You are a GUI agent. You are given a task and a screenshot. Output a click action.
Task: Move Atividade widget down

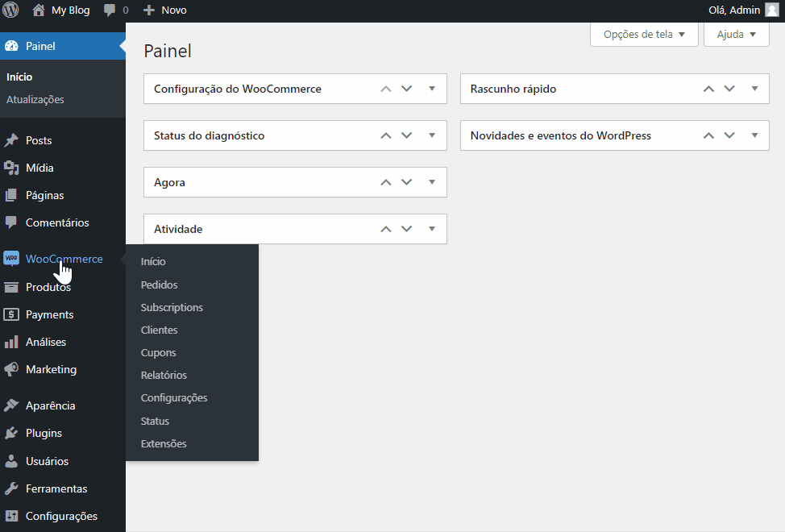406,229
